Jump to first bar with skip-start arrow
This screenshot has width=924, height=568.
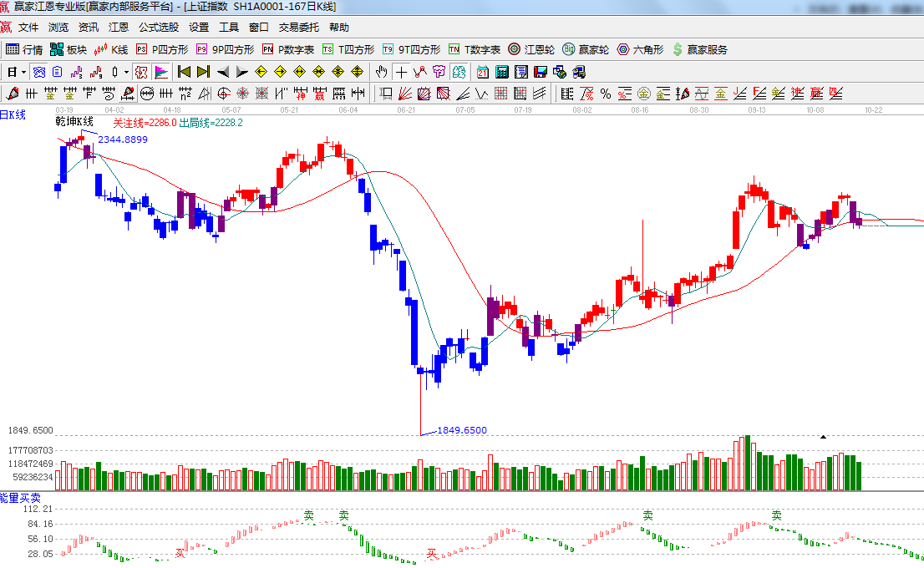(x=184, y=71)
